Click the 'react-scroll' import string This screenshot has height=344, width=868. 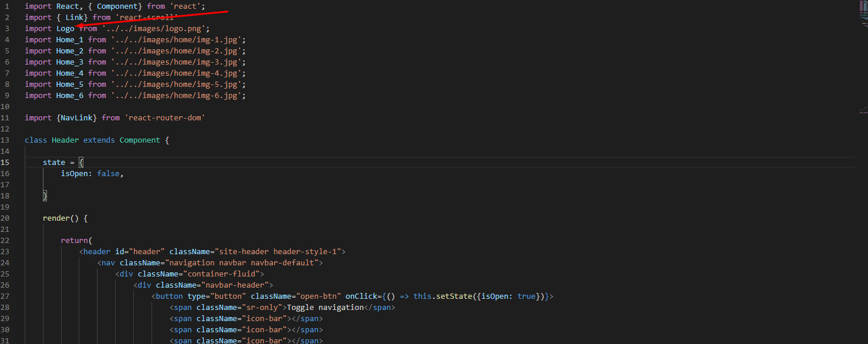click(x=147, y=18)
